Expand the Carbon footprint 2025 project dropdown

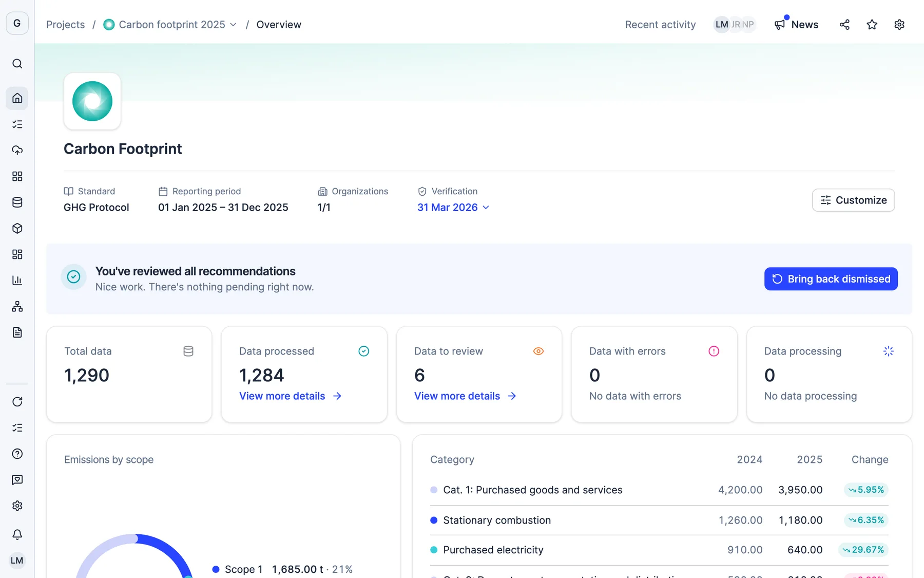coord(170,25)
